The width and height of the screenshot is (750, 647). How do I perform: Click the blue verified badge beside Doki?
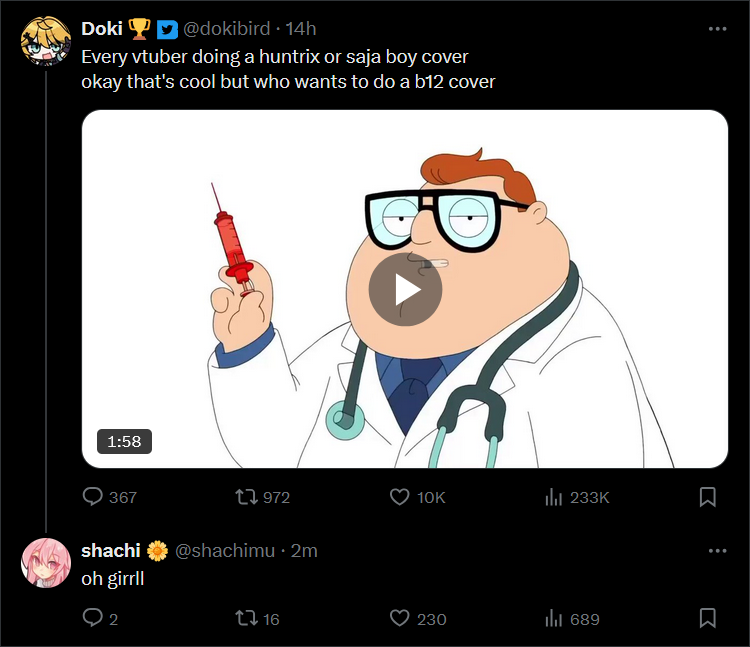tap(166, 29)
